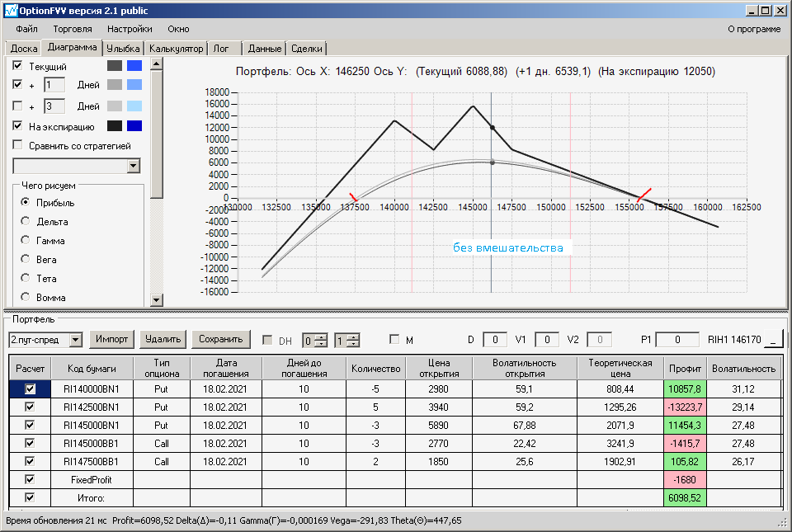This screenshot has height=532, width=792.
Task: Check the Сравнить со стратегией option
Action: click(18, 146)
